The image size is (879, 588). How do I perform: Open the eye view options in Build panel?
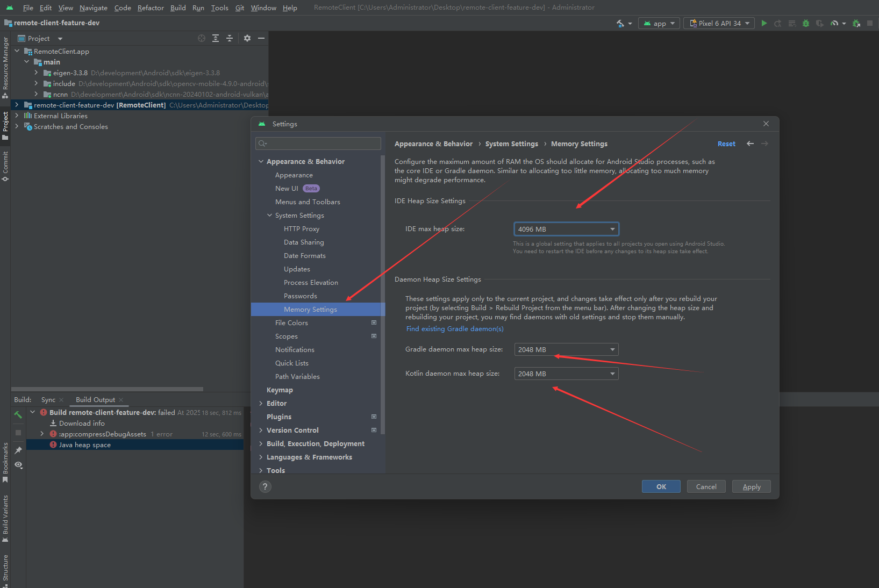tap(18, 465)
